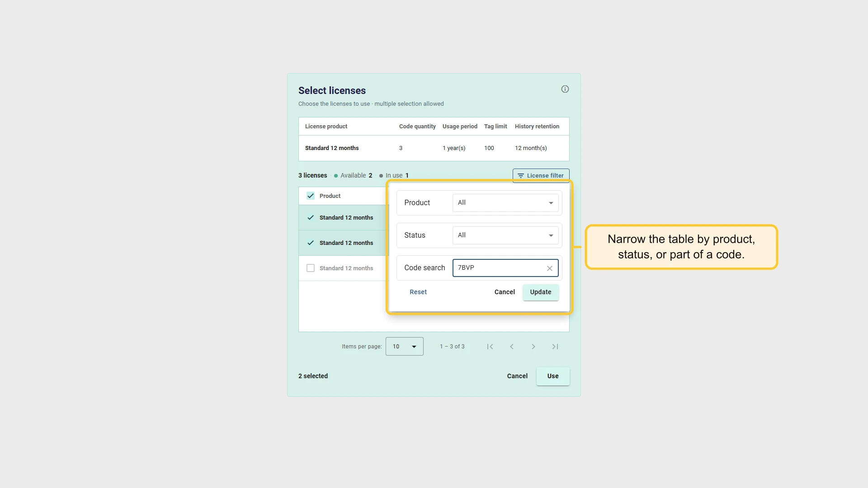Click the 12 month(s) retention cell
The height and width of the screenshot is (488, 868).
tap(531, 148)
